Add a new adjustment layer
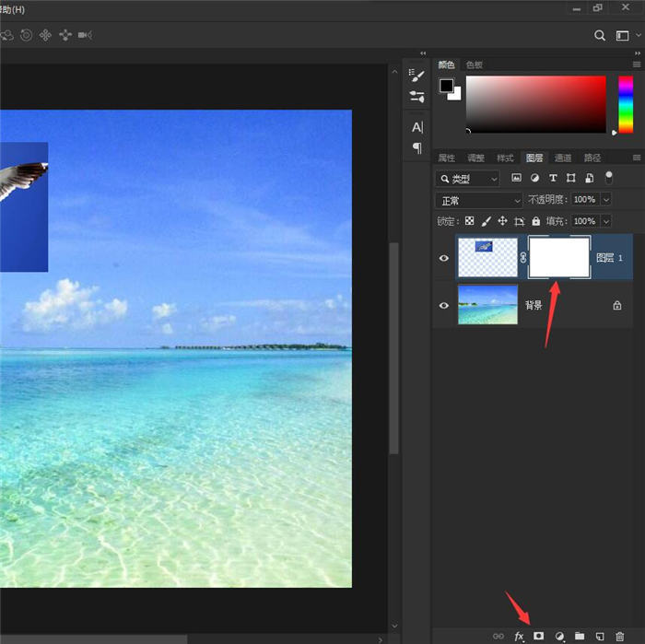The height and width of the screenshot is (644, 645). coord(559,636)
